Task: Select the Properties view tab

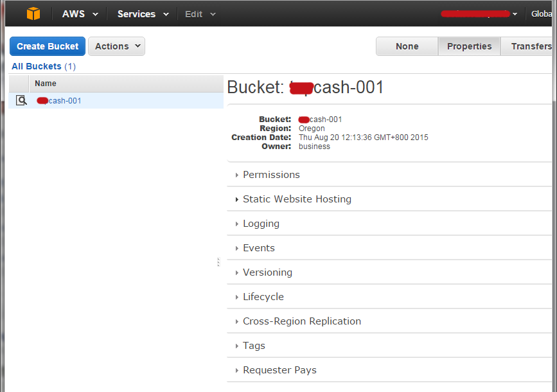Action: 469,46
